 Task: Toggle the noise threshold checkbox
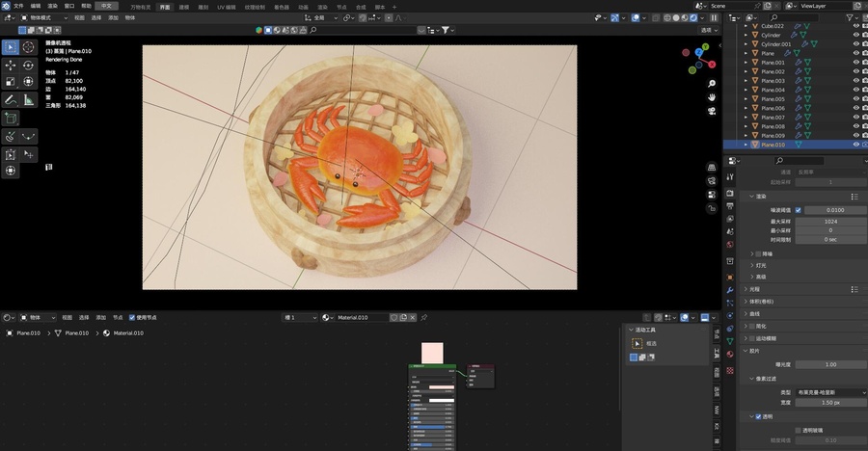798,210
